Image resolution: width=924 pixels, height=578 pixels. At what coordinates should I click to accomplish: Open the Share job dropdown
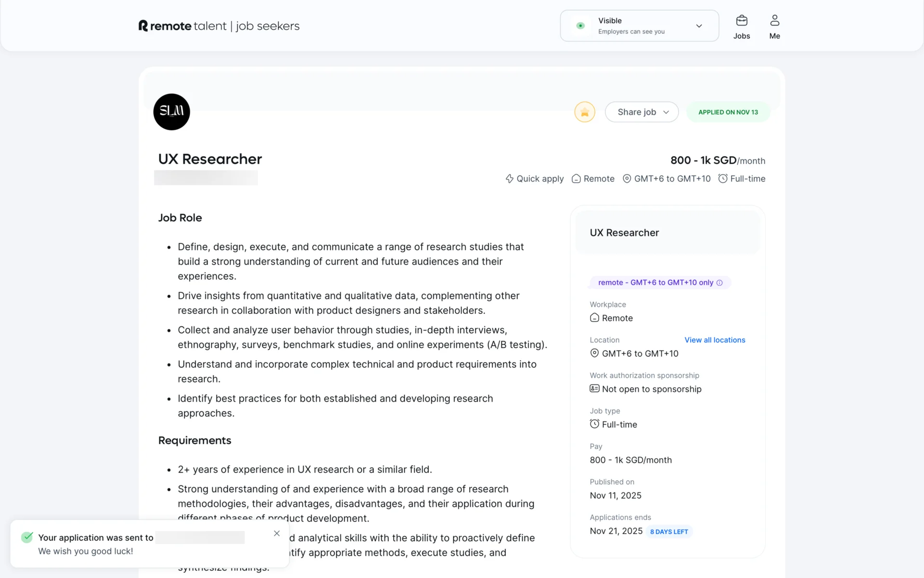pos(642,112)
